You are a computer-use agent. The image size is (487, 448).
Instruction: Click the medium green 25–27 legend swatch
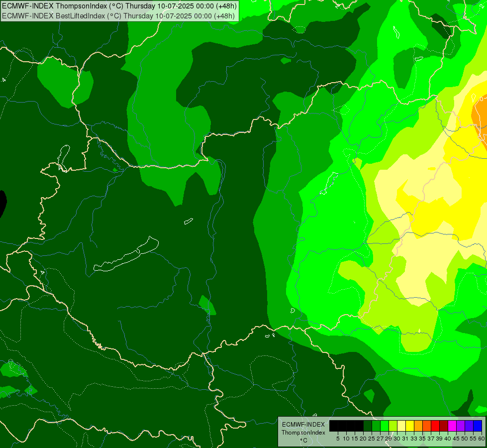(x=376, y=426)
